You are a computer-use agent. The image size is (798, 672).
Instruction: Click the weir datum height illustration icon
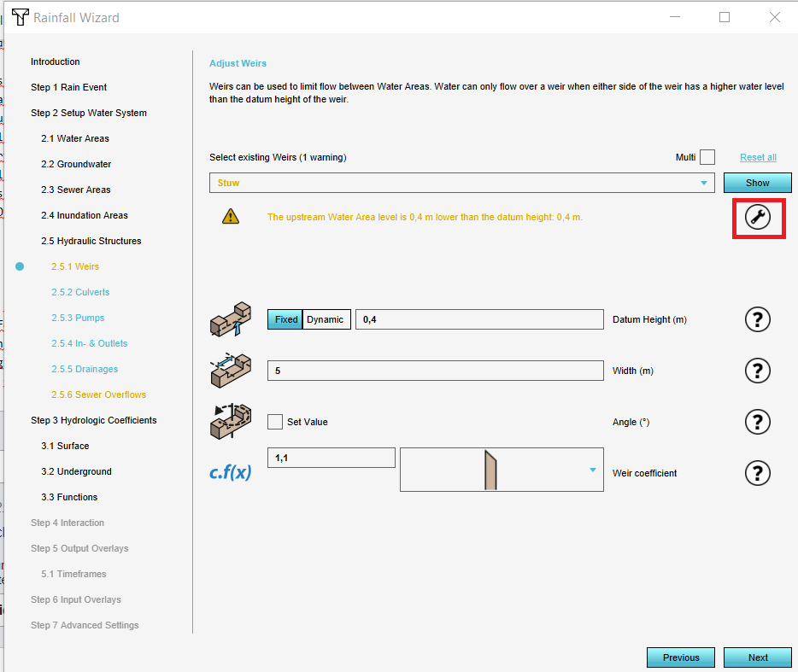231,318
